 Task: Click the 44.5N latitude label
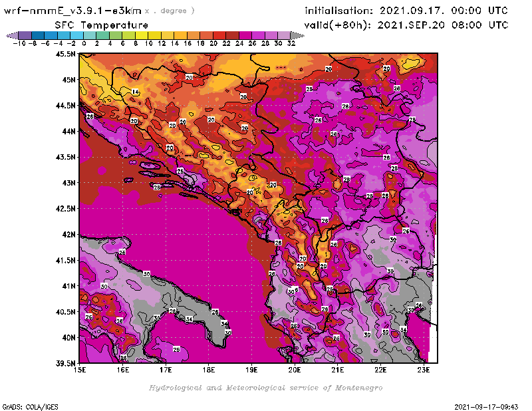point(65,106)
